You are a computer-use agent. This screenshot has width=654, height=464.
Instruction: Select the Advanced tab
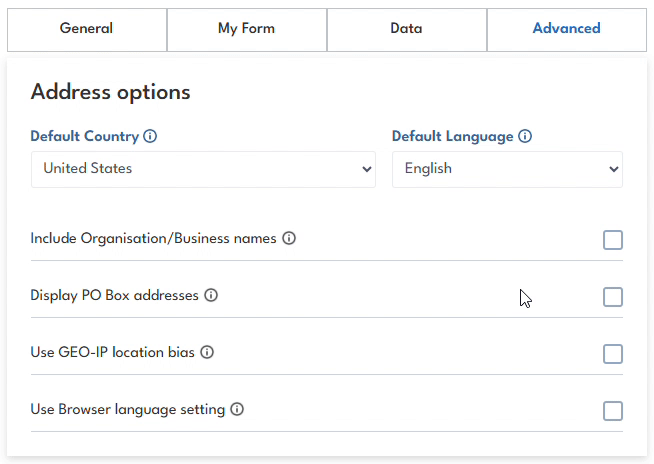tap(567, 30)
